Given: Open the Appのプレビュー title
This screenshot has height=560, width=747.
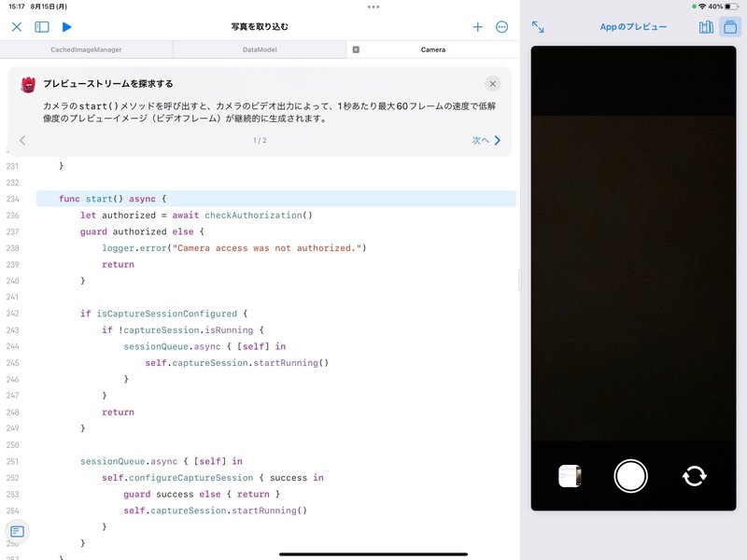Looking at the screenshot, I should [633, 27].
